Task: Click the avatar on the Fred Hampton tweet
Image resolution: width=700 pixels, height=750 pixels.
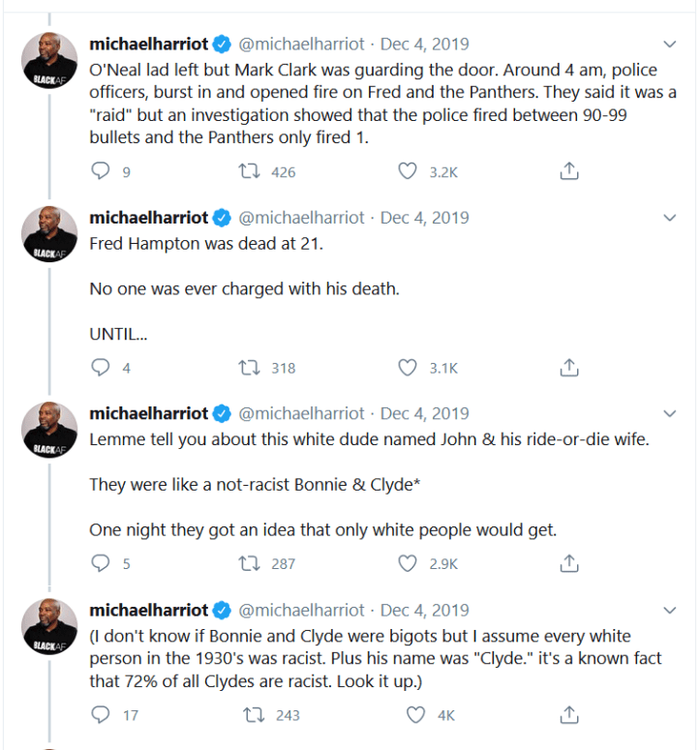Action: (x=50, y=233)
